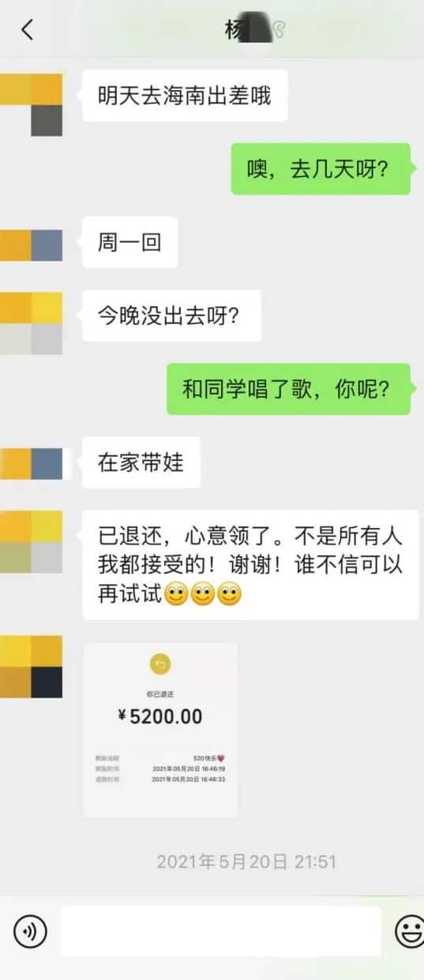
Task: Focus the message text input field
Action: point(221,932)
